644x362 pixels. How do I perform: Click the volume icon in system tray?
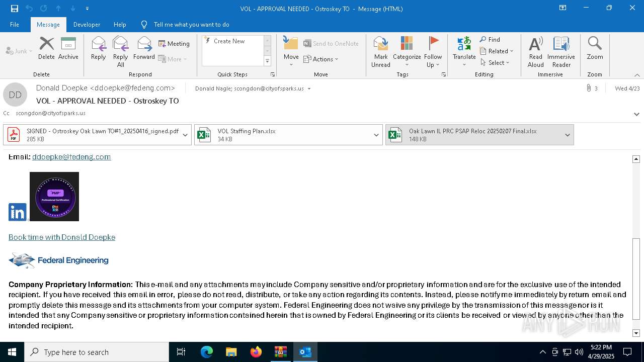click(x=579, y=352)
